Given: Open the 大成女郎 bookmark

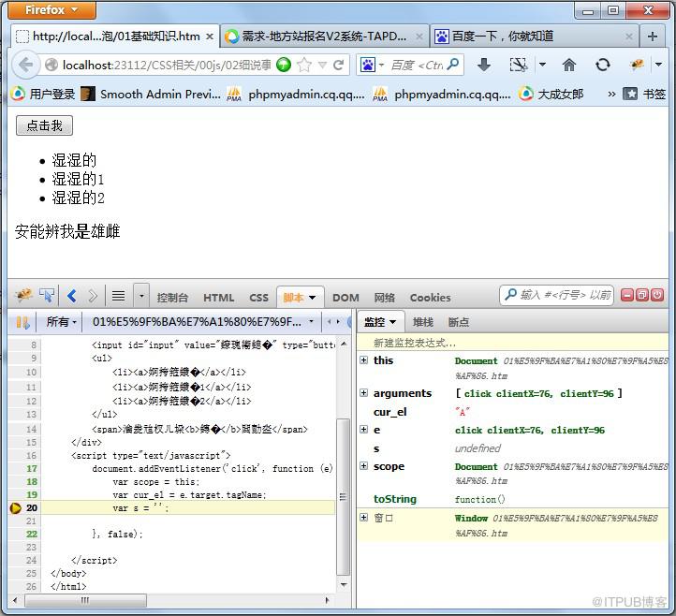Looking at the screenshot, I should click(551, 94).
